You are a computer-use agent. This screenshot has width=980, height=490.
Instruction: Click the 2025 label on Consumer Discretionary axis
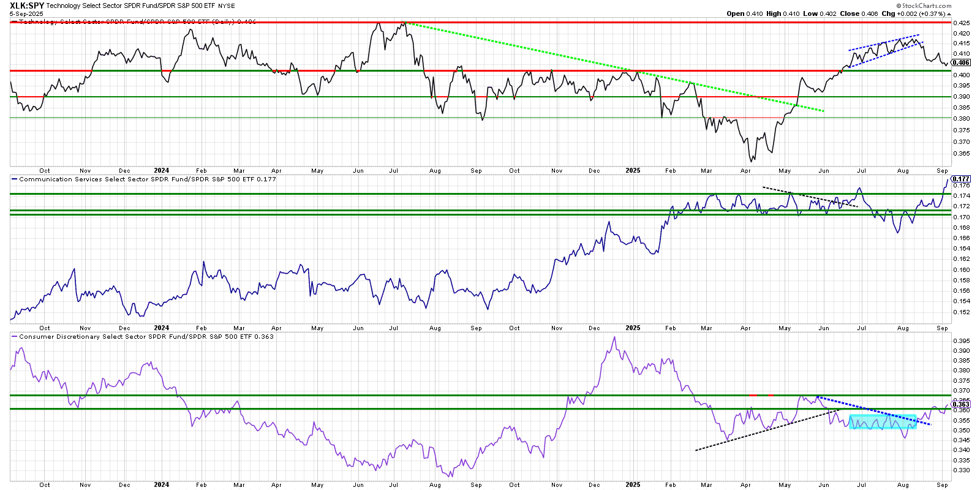click(x=633, y=484)
